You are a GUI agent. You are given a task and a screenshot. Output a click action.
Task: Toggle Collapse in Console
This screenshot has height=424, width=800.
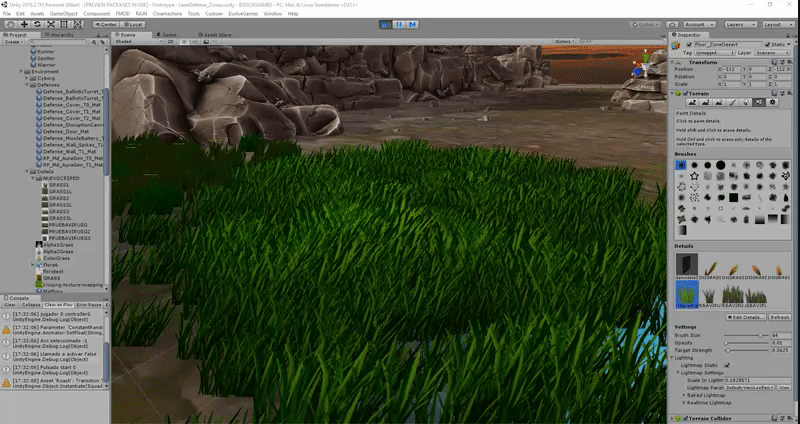31,305
